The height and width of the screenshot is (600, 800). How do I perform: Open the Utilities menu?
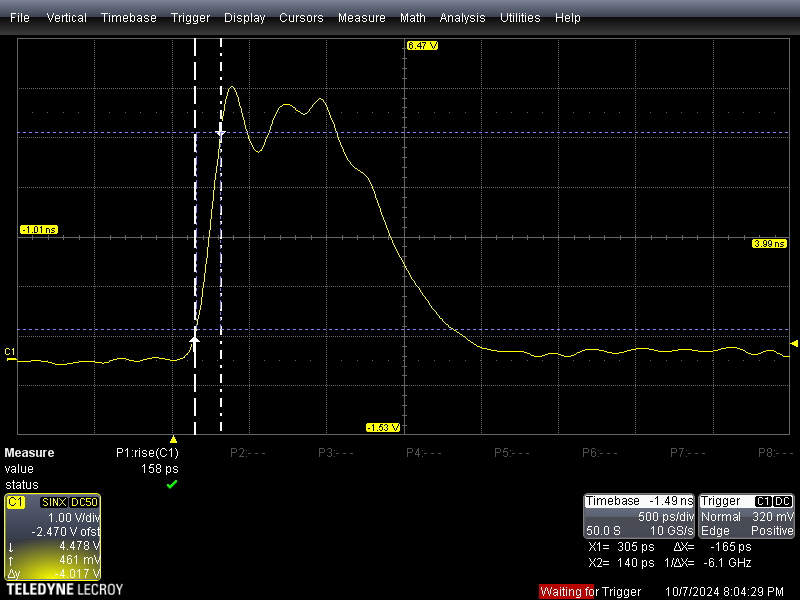[520, 18]
